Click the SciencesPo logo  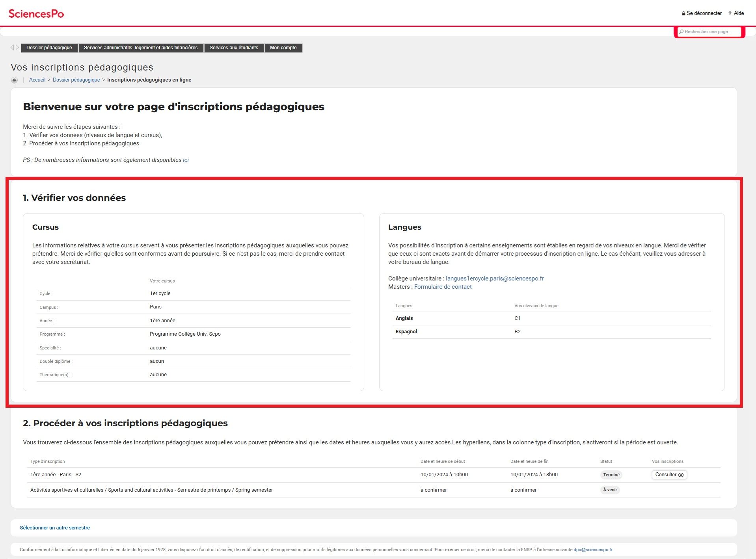37,13
